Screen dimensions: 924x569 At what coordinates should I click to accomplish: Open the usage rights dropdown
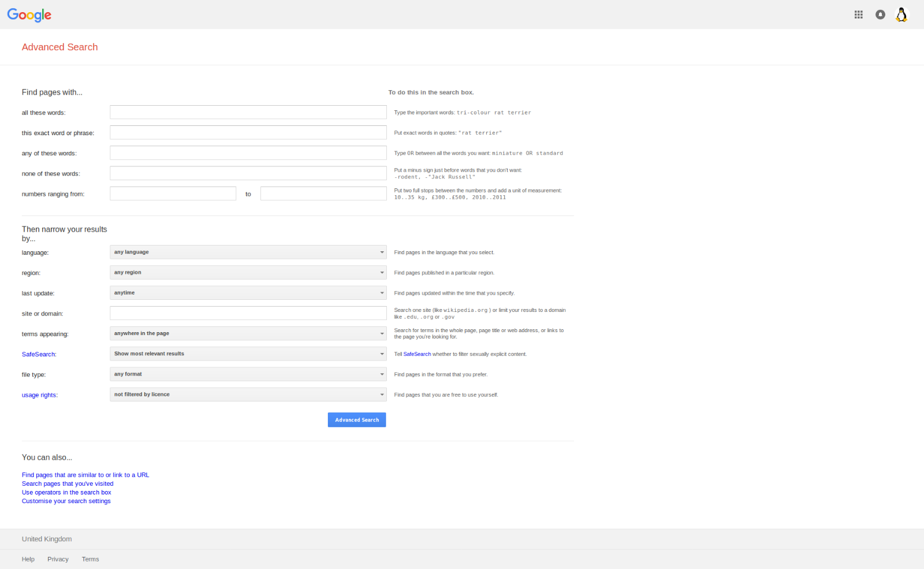coord(248,395)
